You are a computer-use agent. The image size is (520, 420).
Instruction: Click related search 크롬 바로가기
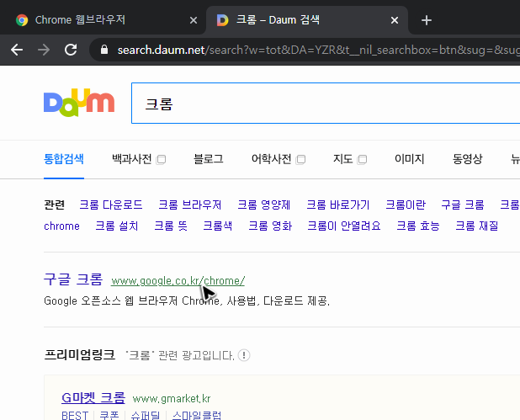tap(338, 205)
